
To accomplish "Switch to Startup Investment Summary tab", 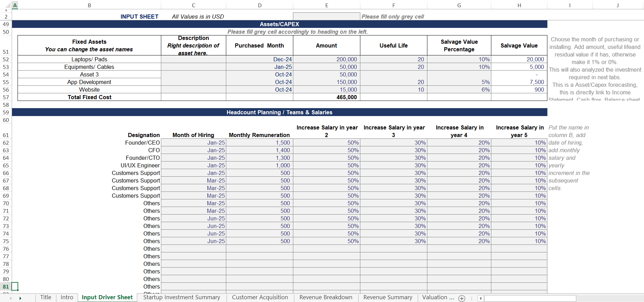I will pyautogui.click(x=182, y=298).
